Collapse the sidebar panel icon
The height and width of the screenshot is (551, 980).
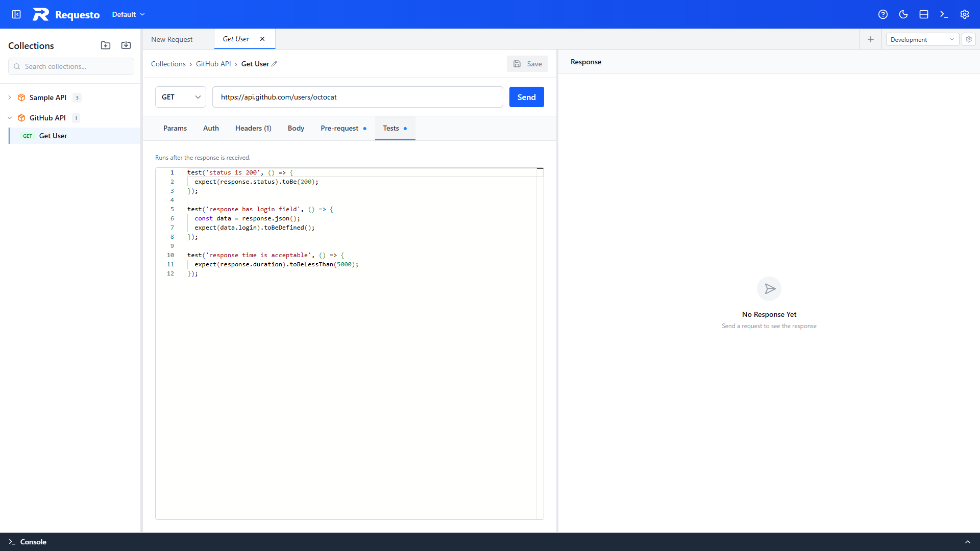click(16, 14)
